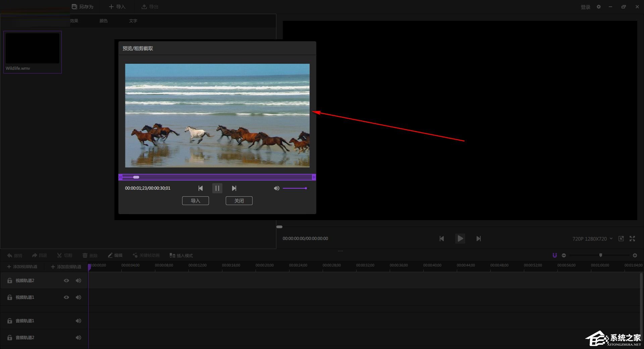This screenshot has width=644, height=349.
Task: Mute the 音频轨道2 track
Action: point(78,338)
